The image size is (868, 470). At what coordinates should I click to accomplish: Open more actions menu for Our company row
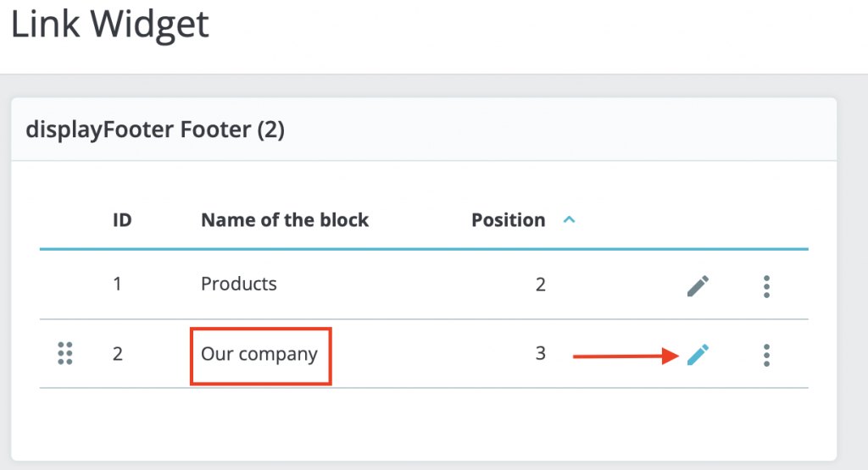[x=766, y=355]
